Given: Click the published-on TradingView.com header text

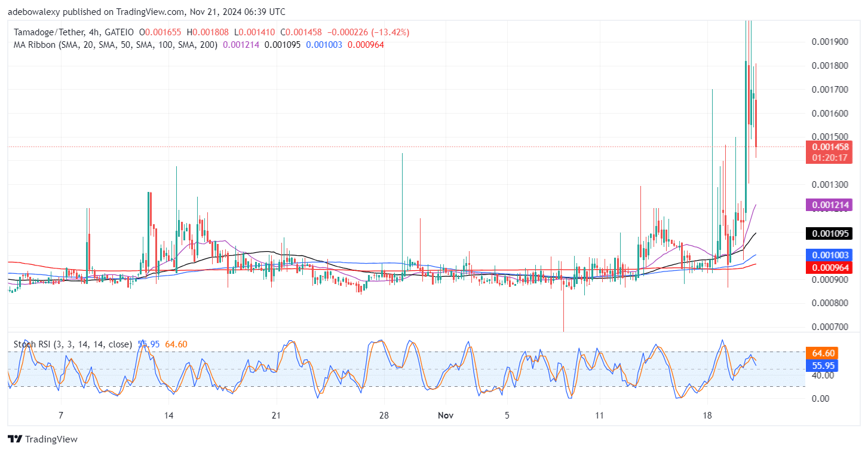Looking at the screenshot, I should click(x=148, y=11).
